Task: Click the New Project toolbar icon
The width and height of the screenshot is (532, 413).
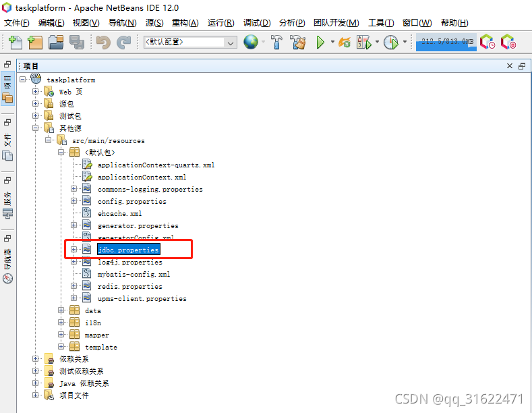Action: [35, 43]
